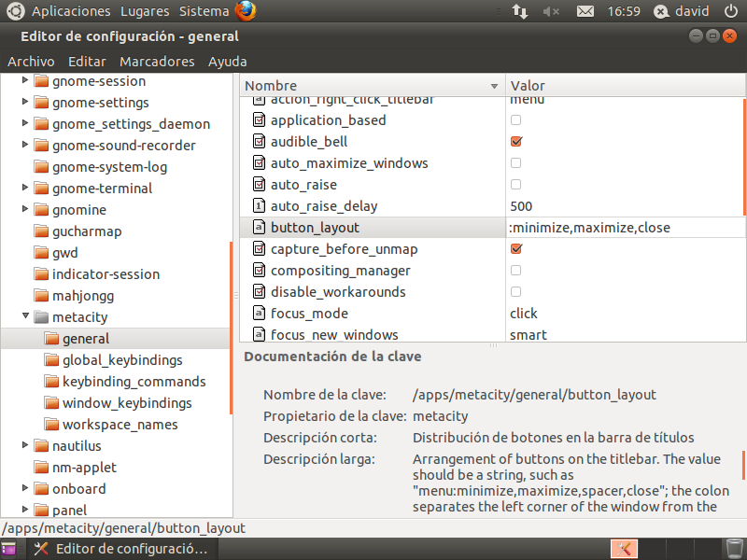Click the indicator-session folder icon
This screenshot has width=747, height=560.
41,274
